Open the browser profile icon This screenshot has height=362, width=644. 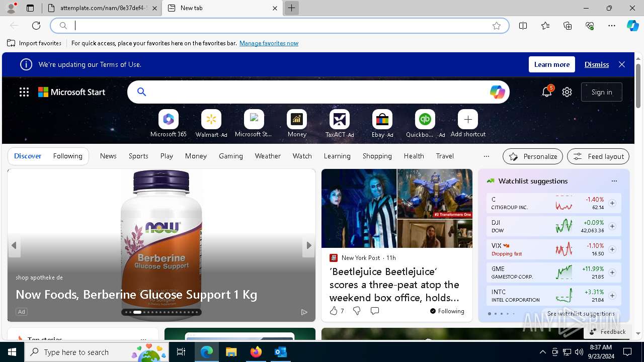(11, 8)
